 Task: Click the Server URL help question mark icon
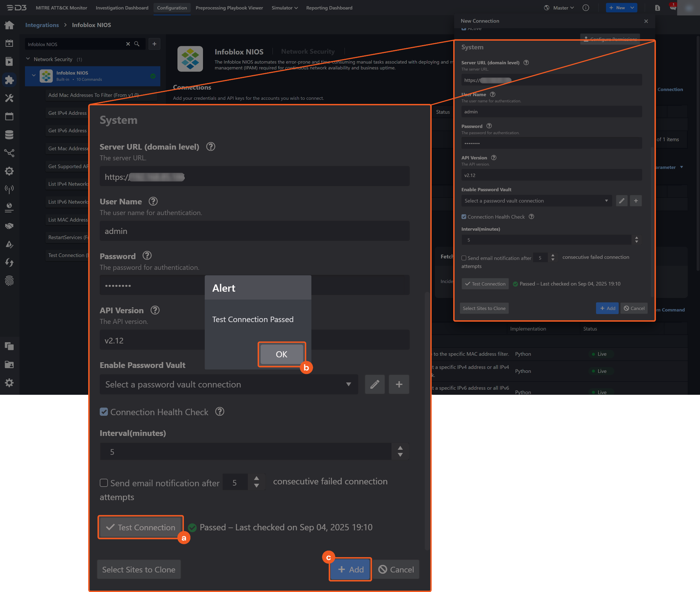click(211, 147)
